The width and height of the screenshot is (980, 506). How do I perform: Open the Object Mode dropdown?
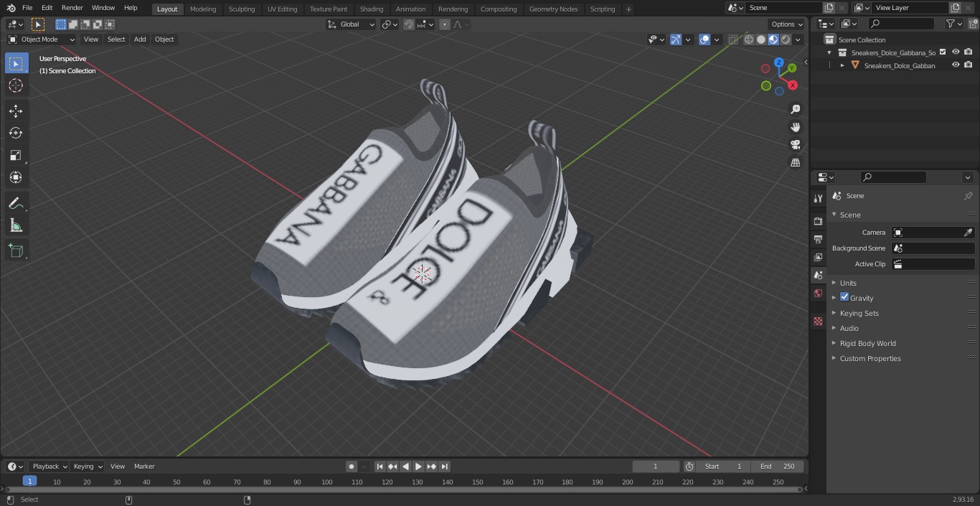42,39
